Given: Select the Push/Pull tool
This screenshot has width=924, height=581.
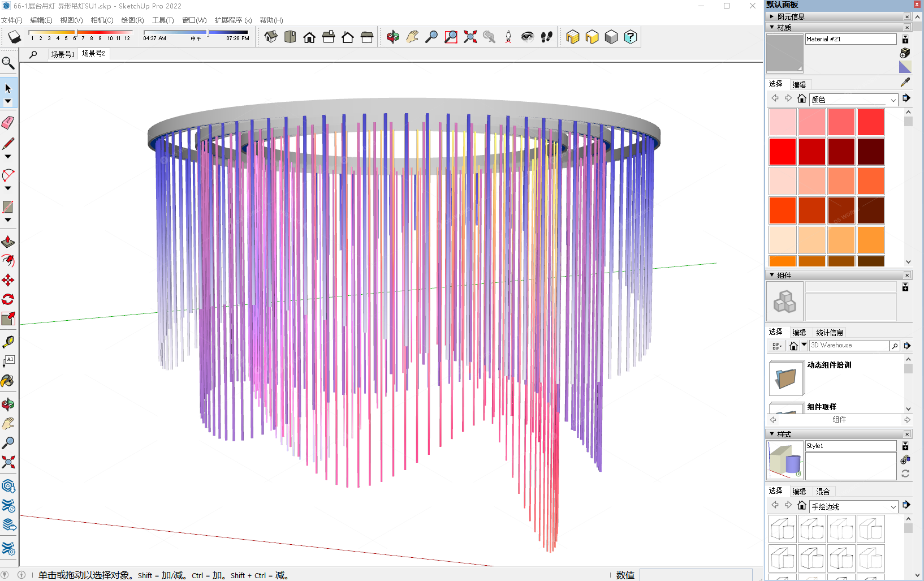Looking at the screenshot, I should pyautogui.click(x=8, y=242).
